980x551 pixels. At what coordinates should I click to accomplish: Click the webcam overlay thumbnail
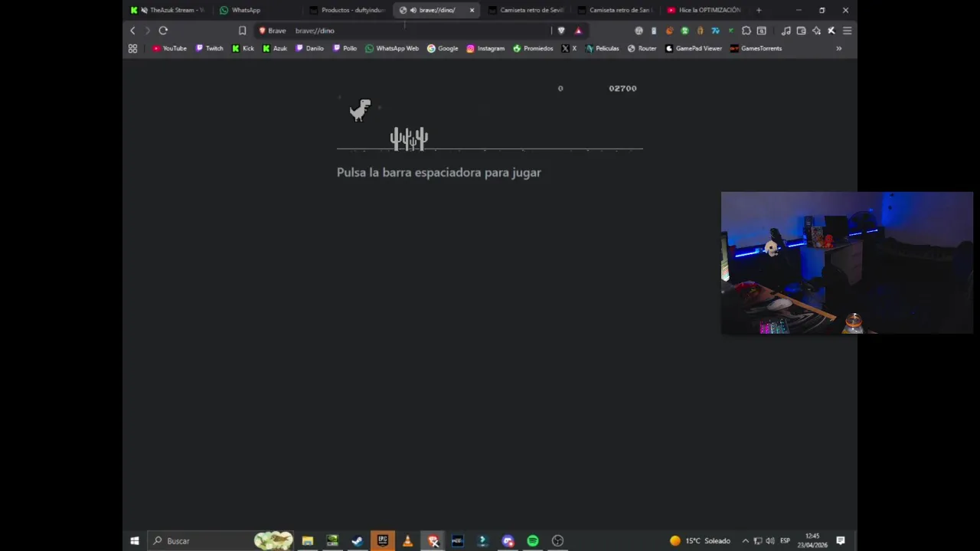[847, 262]
